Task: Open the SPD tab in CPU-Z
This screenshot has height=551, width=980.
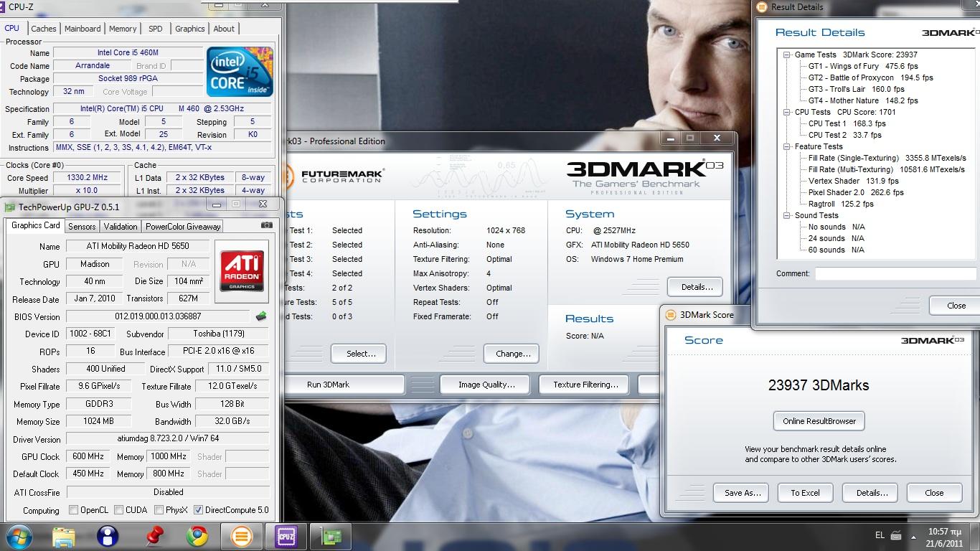Action: point(156,29)
